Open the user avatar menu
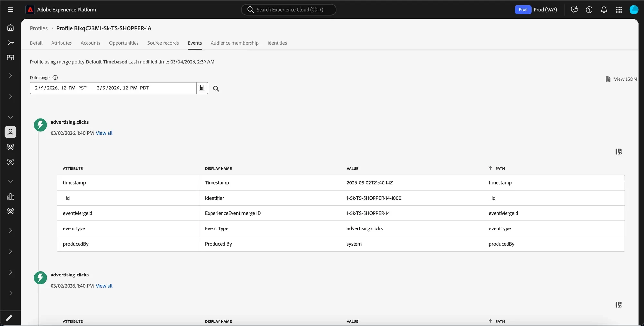This screenshot has width=644, height=326. [x=634, y=10]
